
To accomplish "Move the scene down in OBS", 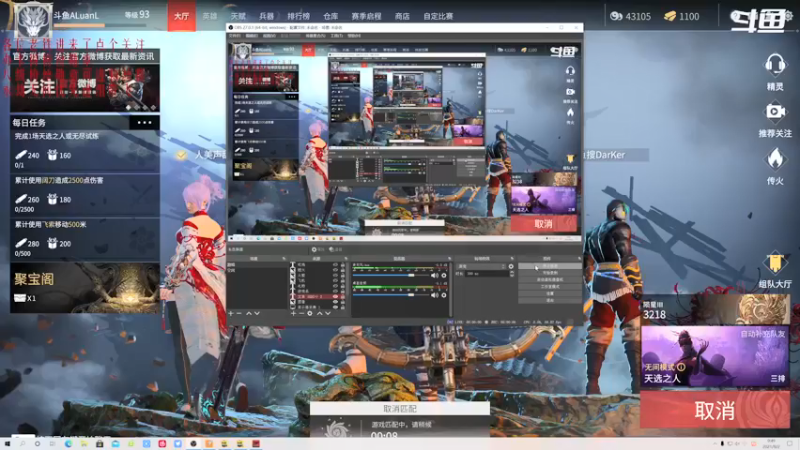I will (257, 313).
